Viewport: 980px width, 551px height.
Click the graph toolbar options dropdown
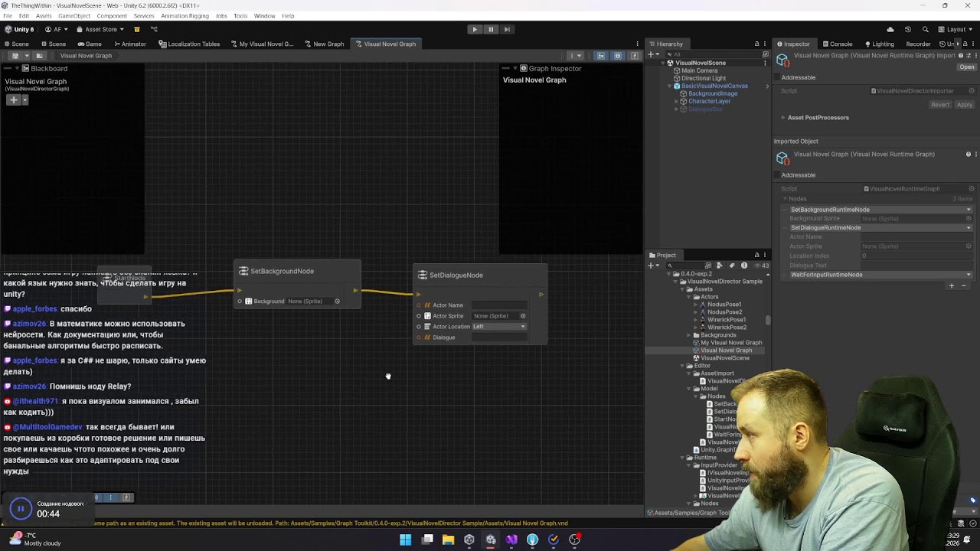[575, 56]
